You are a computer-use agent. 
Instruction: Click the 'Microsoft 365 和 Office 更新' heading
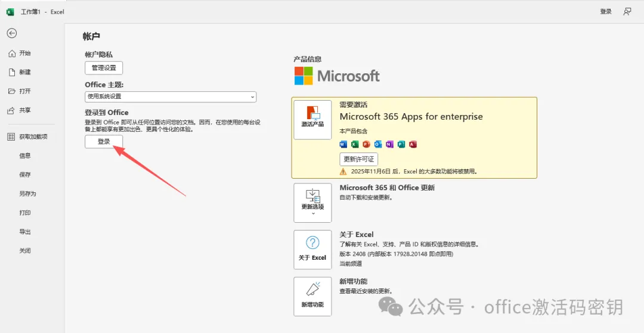click(x=387, y=188)
